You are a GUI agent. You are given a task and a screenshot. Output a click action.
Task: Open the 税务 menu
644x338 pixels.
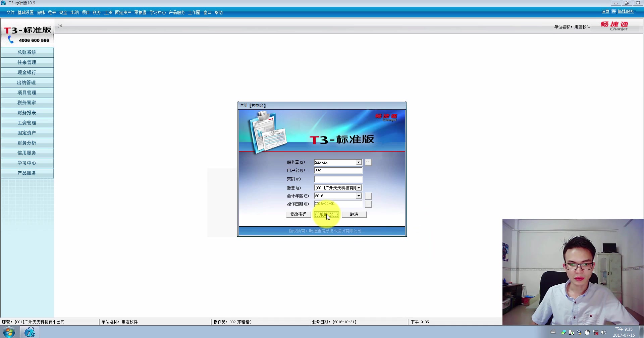click(x=97, y=12)
